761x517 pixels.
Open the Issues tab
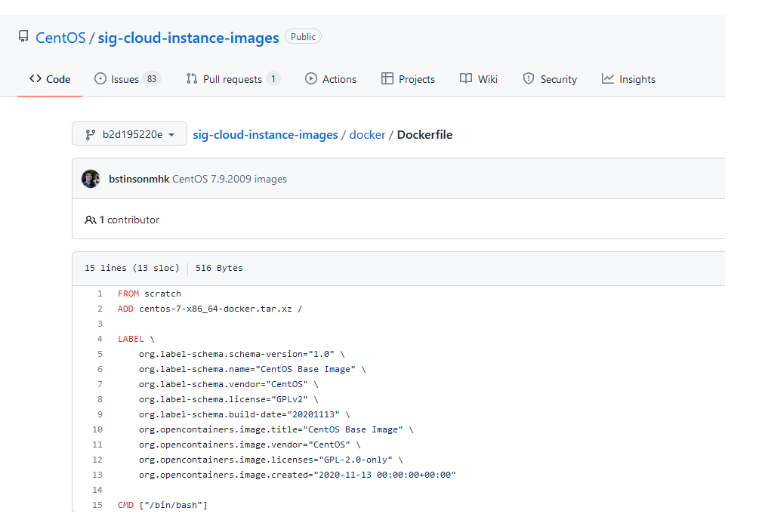[127, 79]
